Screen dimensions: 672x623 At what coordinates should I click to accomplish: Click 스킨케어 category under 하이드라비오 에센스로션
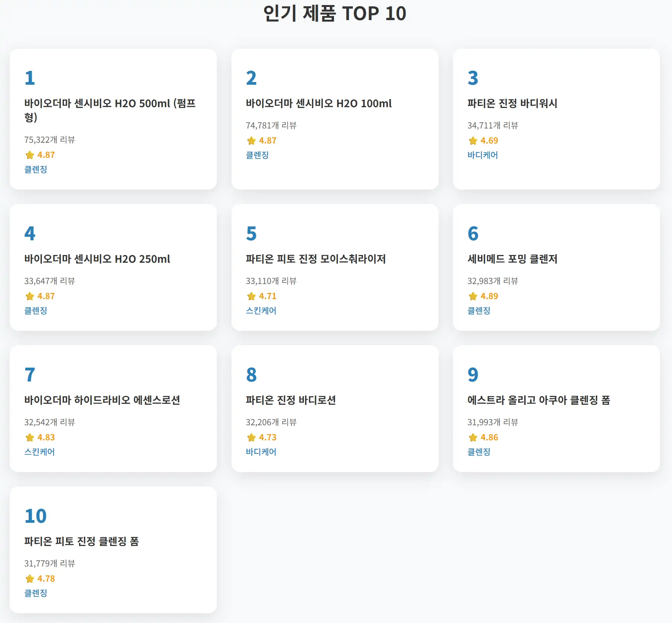(39, 452)
